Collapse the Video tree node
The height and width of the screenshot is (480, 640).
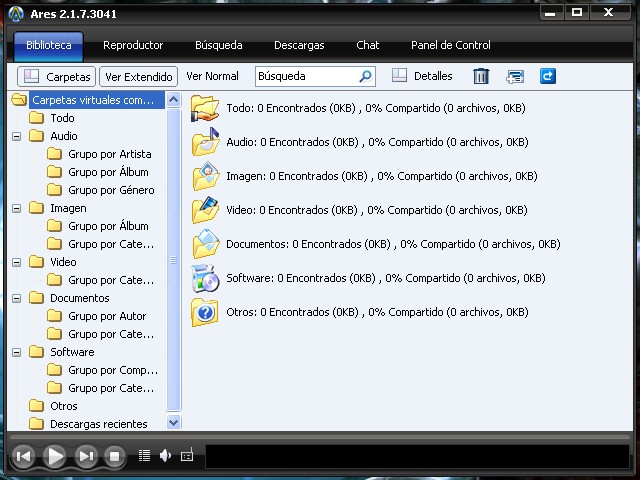(16, 262)
